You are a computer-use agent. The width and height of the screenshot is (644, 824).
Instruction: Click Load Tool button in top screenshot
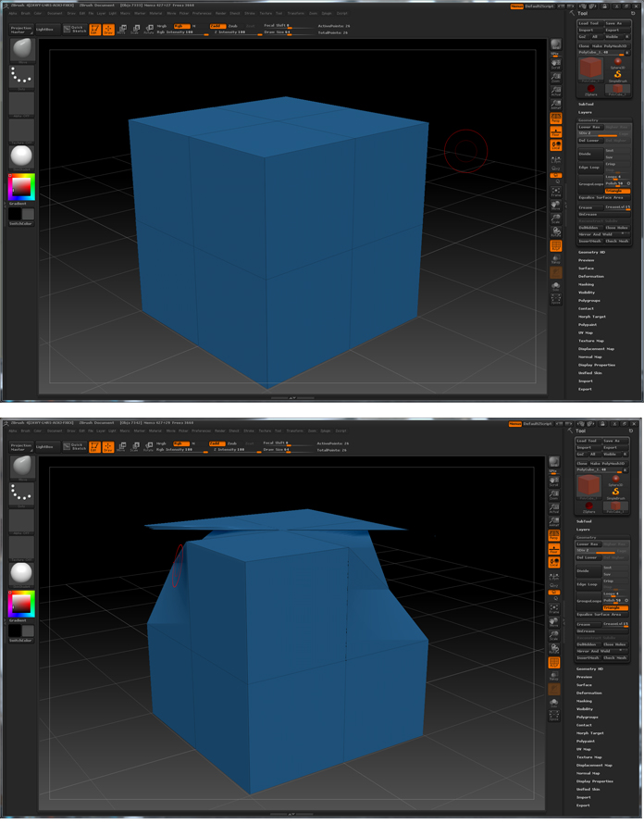590,23
